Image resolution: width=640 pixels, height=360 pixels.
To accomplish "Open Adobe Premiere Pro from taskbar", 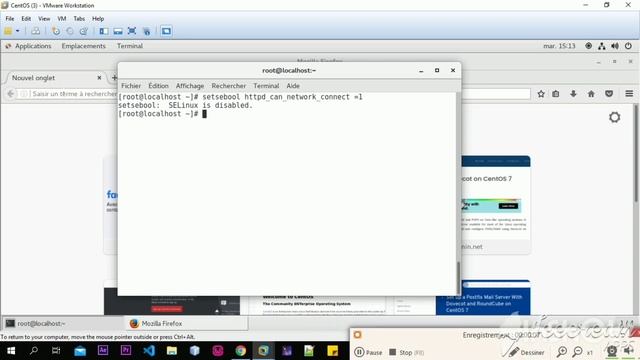I will coord(126,351).
